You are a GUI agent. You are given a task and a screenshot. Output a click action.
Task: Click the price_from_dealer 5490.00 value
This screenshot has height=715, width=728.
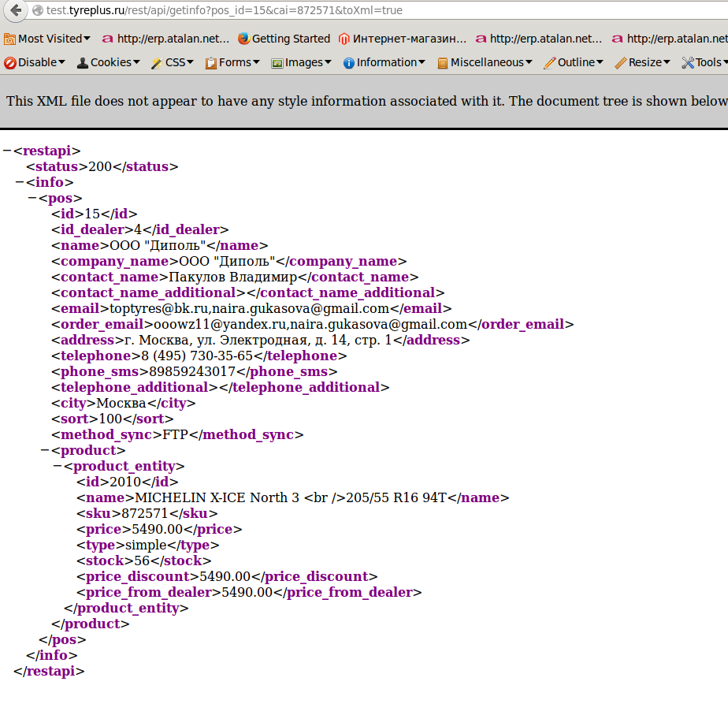[x=247, y=592]
